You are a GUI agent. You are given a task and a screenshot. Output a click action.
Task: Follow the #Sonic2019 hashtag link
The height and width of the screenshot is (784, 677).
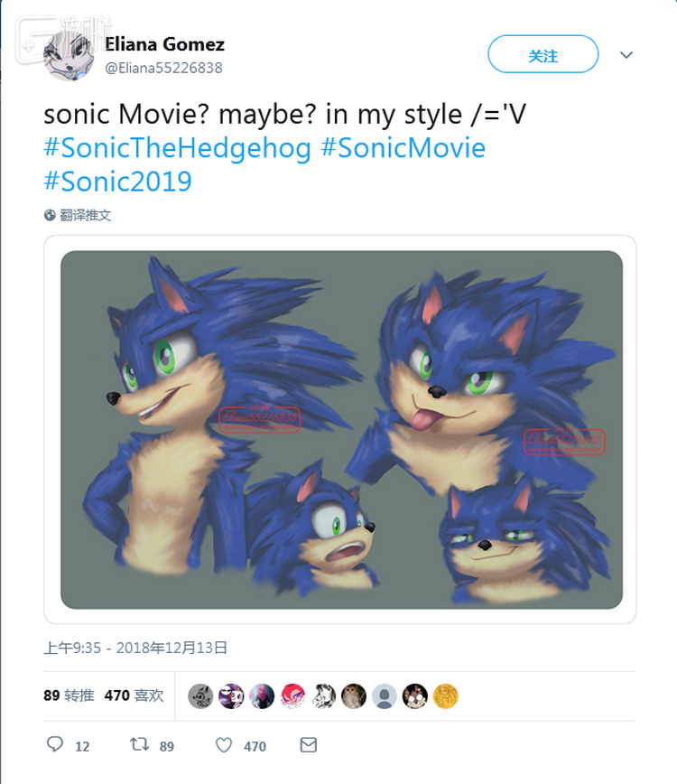[x=117, y=181]
